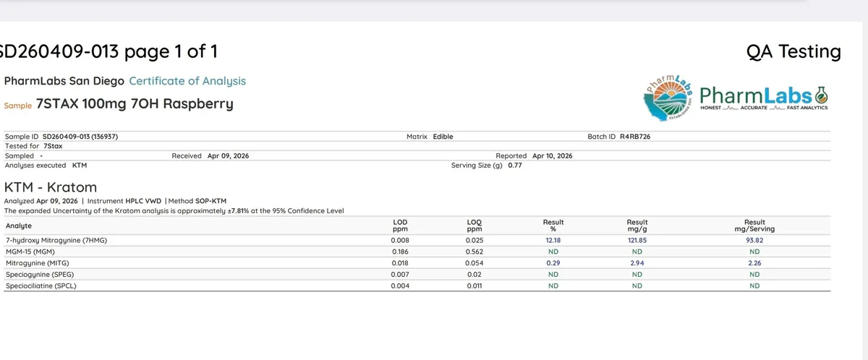This screenshot has width=868, height=360.
Task: Click 'Tested for 7Stax' line
Action: pos(33,146)
